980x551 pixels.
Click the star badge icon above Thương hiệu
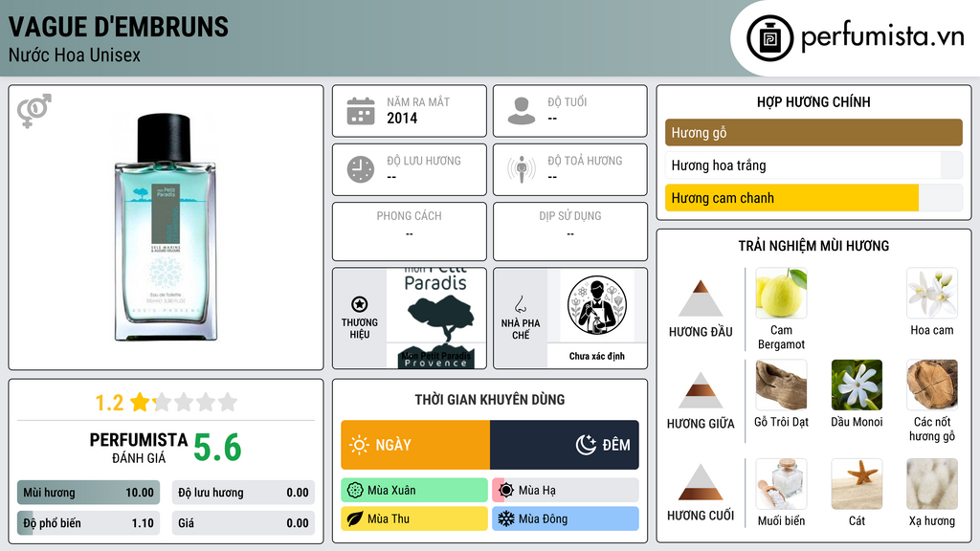pos(360,304)
